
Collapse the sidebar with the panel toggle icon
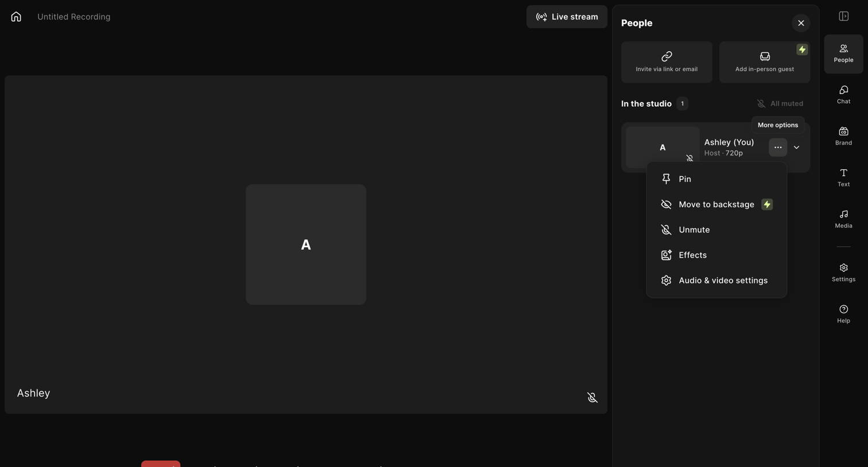tap(843, 16)
